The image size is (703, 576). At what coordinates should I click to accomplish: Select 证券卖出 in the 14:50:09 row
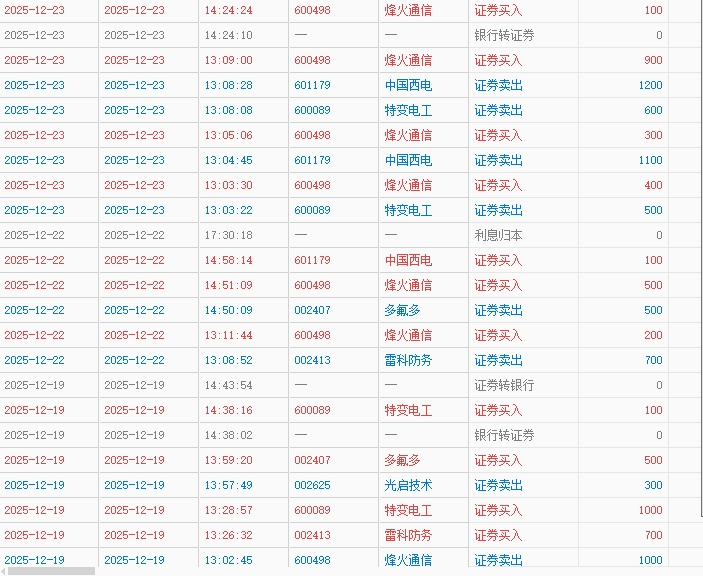499,310
